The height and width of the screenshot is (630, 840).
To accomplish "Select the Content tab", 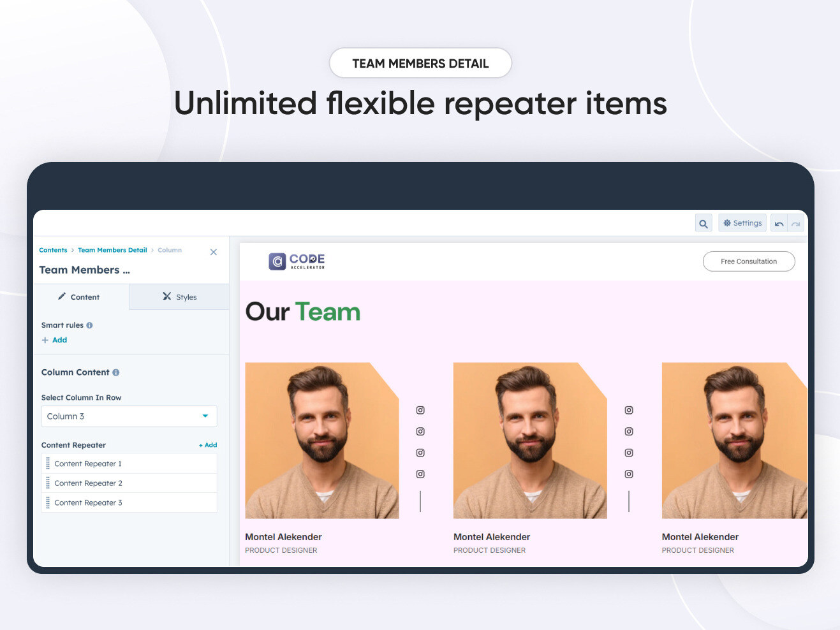I will [79, 297].
